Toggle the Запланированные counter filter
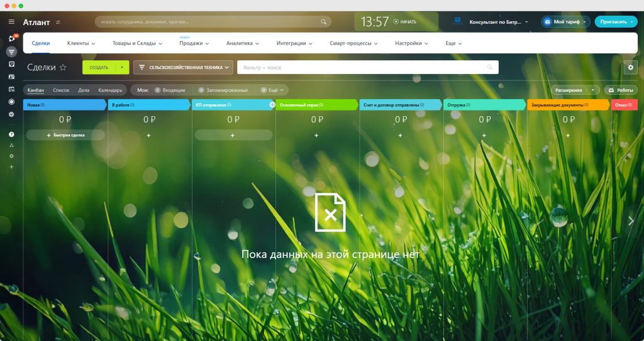The height and width of the screenshot is (341, 644). pos(223,90)
